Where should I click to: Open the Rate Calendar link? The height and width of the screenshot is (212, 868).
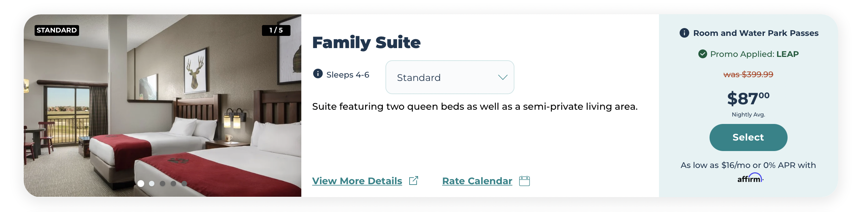477,181
